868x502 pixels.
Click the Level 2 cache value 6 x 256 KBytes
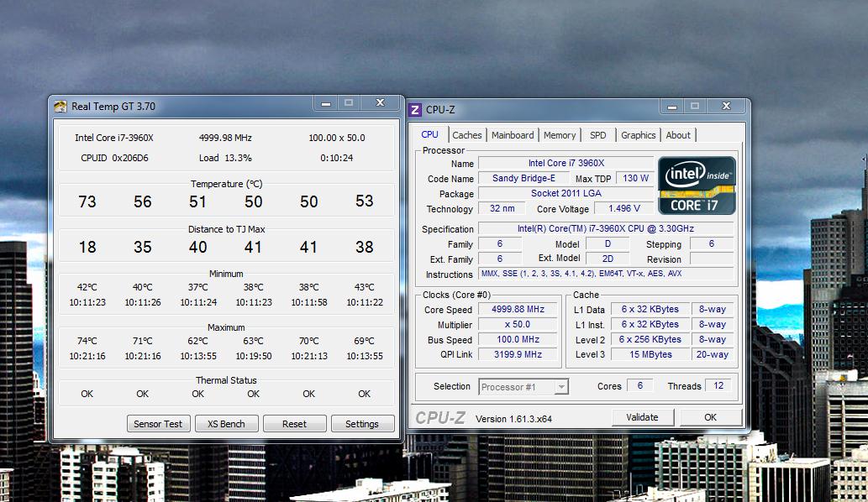[x=650, y=339]
